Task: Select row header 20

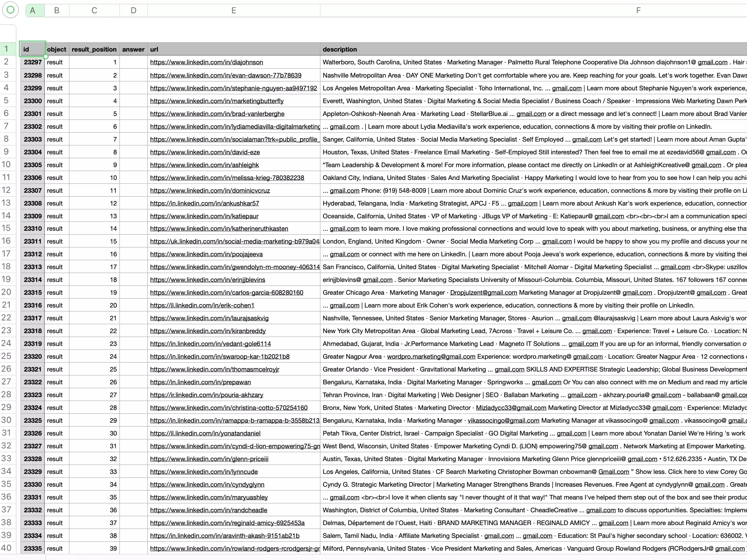Action: (x=6, y=292)
